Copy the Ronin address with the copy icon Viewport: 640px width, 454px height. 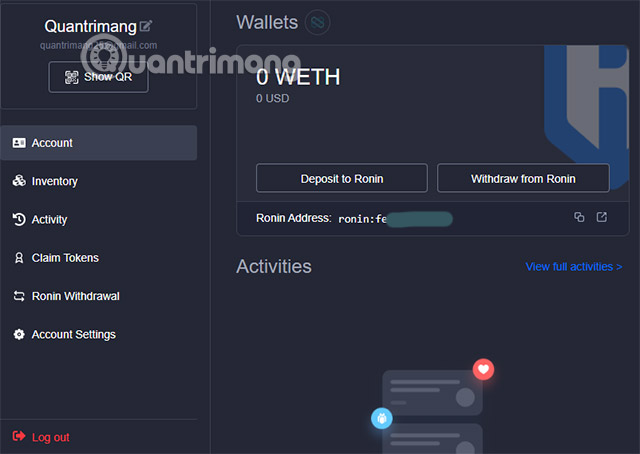point(579,217)
